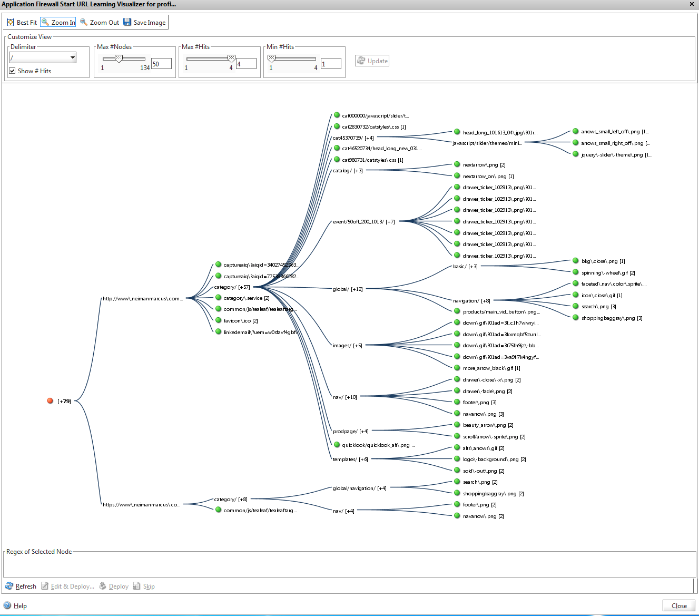The height and width of the screenshot is (616, 699).
Task: Click the Help question mark icon
Action: pos(7,605)
